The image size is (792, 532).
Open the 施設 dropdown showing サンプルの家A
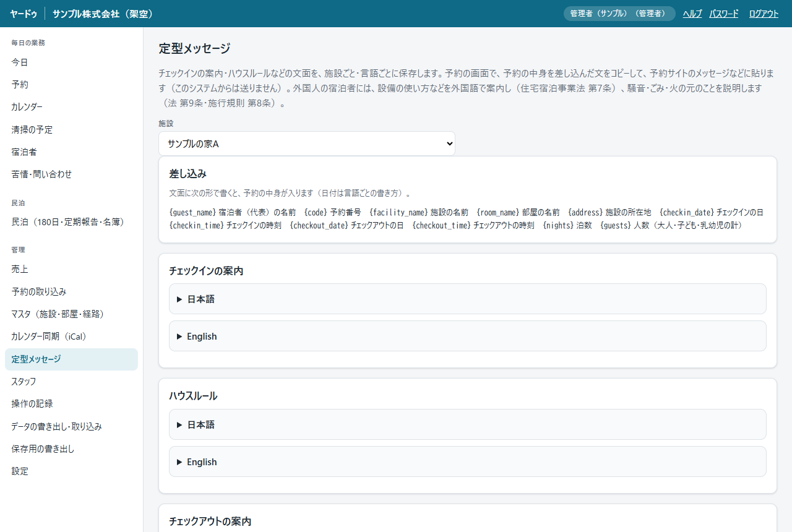point(307,144)
